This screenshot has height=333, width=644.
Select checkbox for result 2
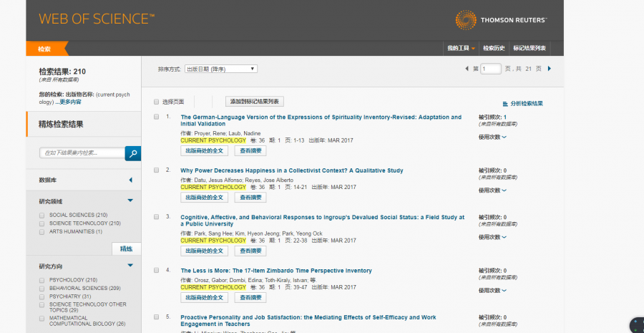[x=156, y=170]
